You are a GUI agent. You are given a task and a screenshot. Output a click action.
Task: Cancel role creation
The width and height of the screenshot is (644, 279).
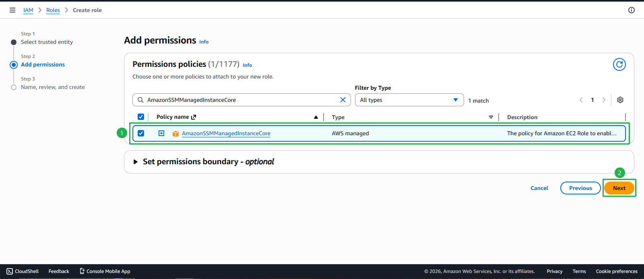tap(539, 188)
